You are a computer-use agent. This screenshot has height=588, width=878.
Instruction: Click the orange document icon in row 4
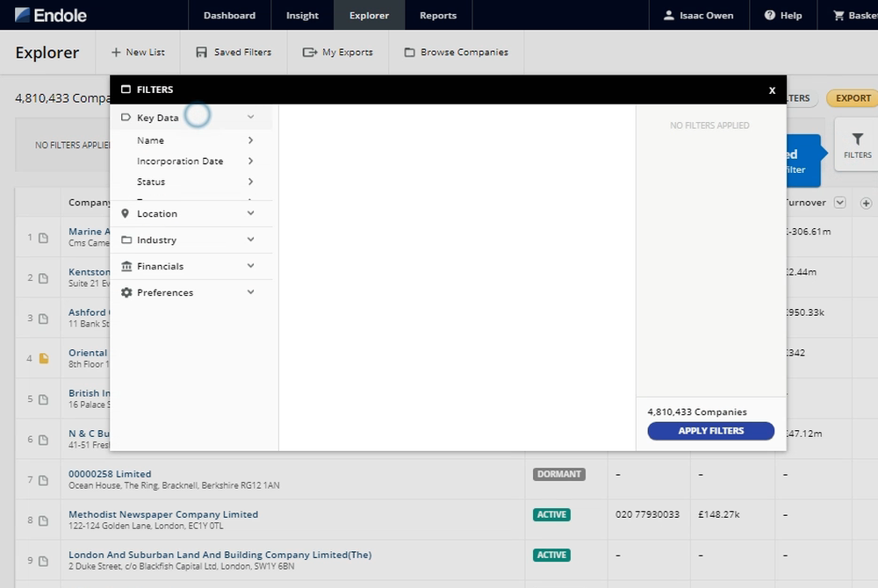(44, 359)
